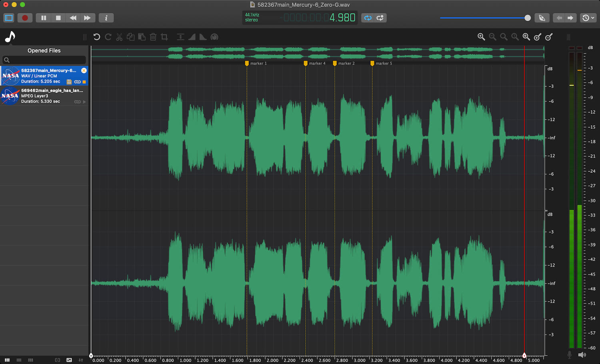Rewind the audio
The image size is (600, 364).
(x=73, y=18)
